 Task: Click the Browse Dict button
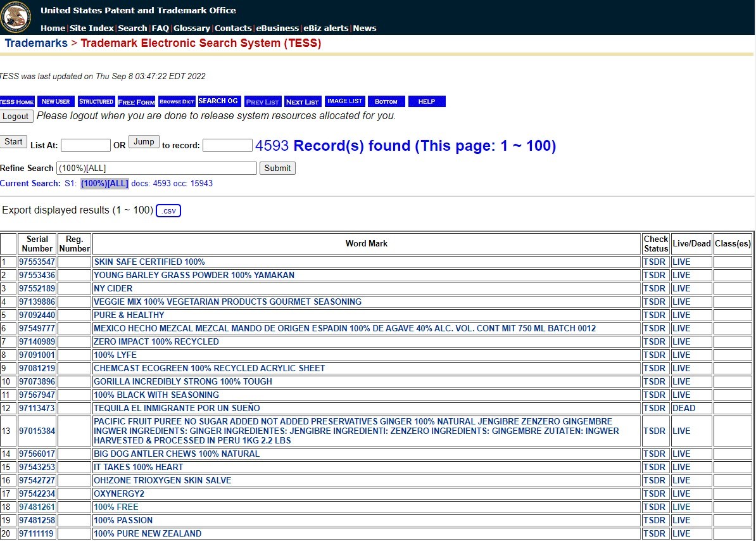(177, 101)
